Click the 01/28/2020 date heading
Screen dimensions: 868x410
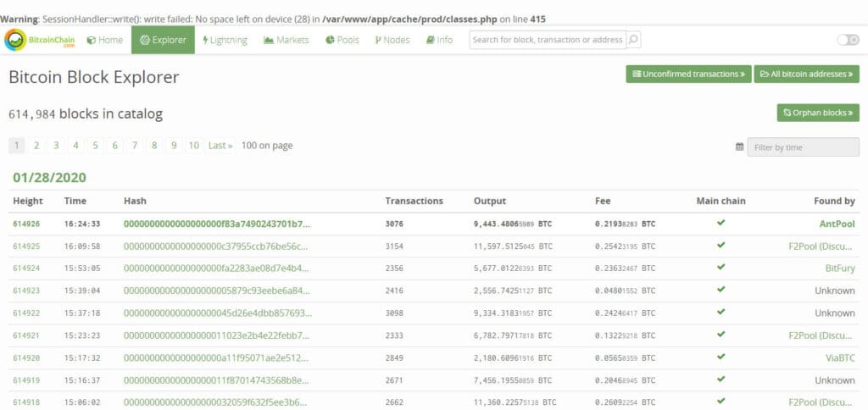point(50,178)
